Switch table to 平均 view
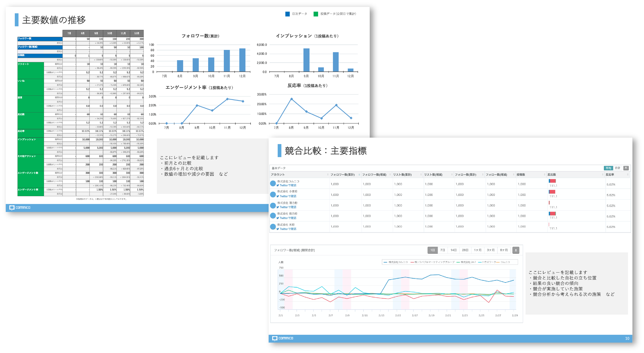Image resolution: width=644 pixels, height=353 pixels. click(608, 168)
